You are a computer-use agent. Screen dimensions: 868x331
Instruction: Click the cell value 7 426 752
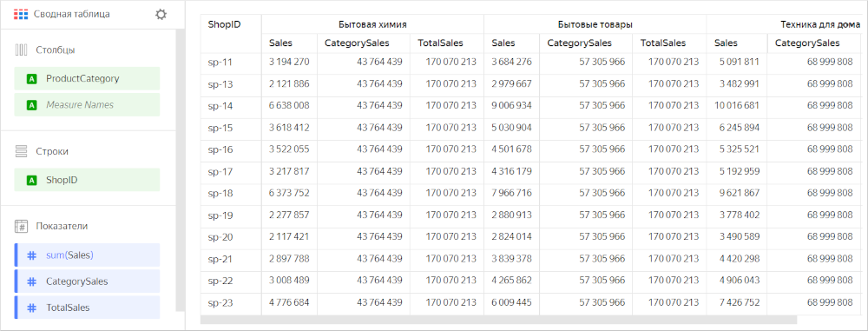[x=739, y=303]
